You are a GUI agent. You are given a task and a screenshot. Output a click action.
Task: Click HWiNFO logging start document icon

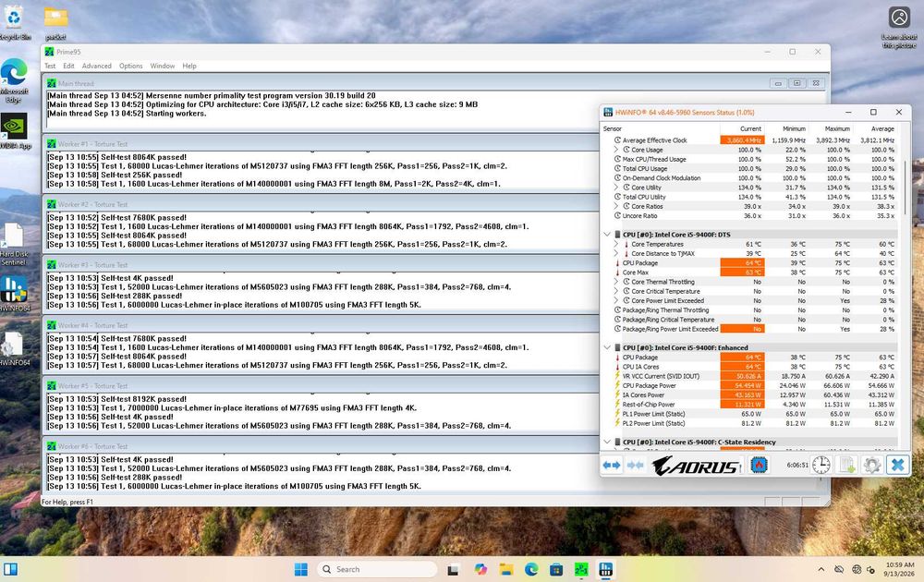[x=846, y=465]
